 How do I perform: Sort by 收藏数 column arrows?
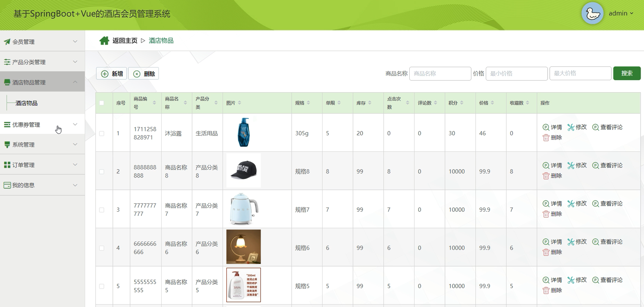tap(528, 103)
